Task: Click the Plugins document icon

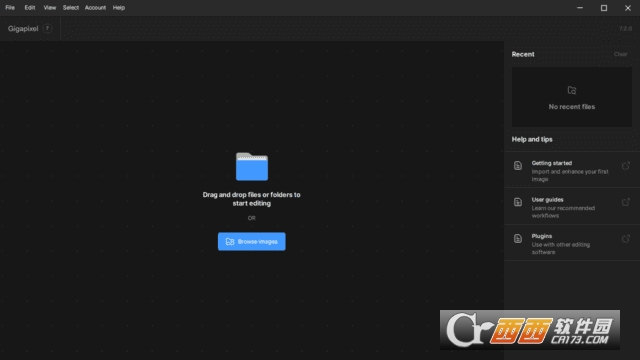Action: [518, 238]
